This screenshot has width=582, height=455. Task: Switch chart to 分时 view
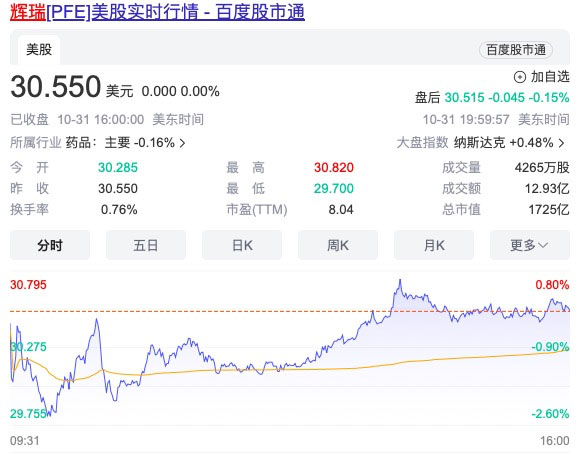tap(50, 245)
